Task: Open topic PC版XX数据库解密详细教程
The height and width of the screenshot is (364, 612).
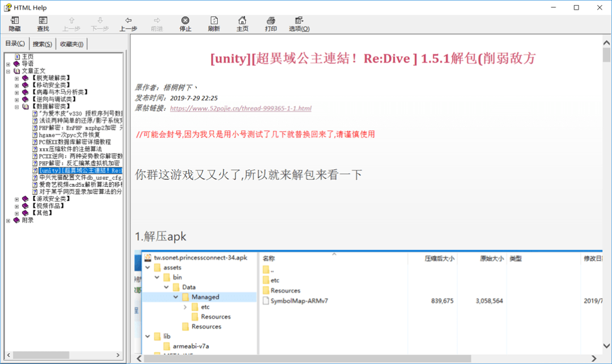Action: (75, 142)
